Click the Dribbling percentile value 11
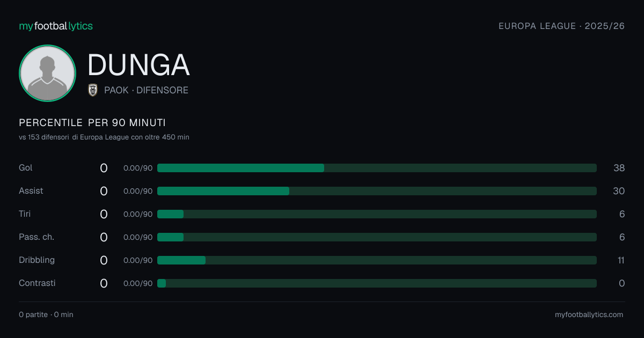Screen dimensions: 644x338 point(621,260)
